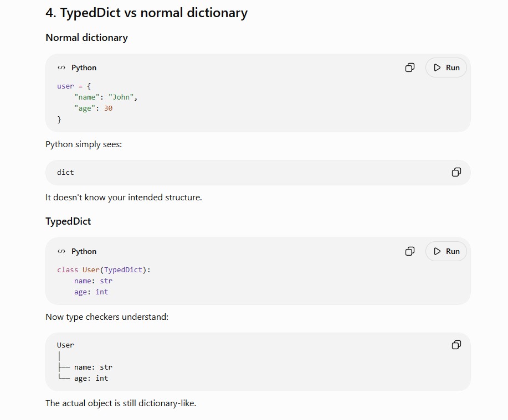The height and width of the screenshot is (420, 508).
Task: Click the code brackets icon above class User
Action: point(61,251)
